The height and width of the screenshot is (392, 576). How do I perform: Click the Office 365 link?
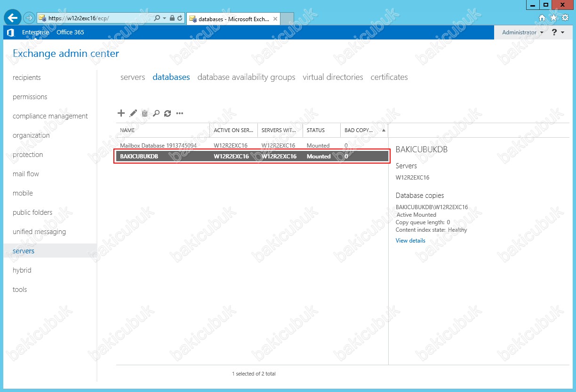point(70,32)
